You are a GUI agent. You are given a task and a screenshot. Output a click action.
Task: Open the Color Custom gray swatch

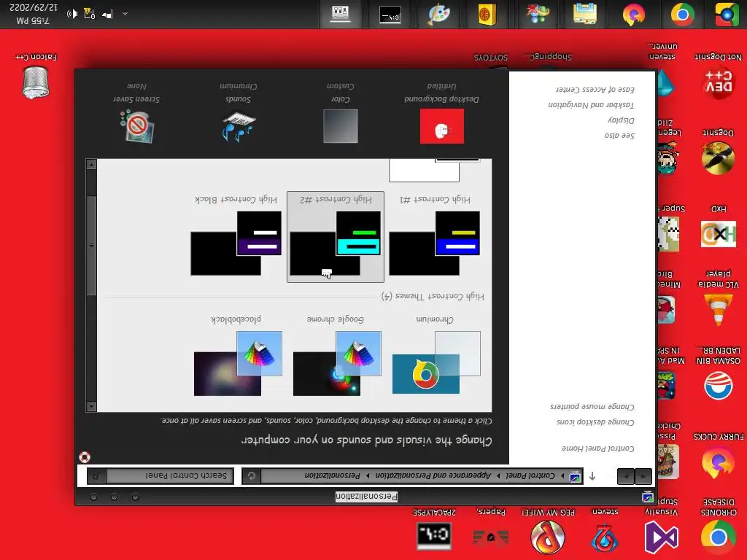340,125
